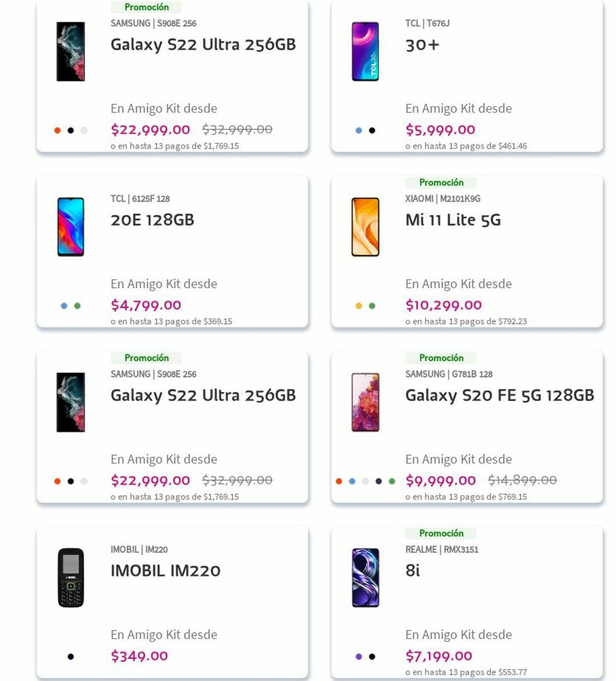
Task: Click the TCL 20E 128GB product image
Action: pos(70,227)
